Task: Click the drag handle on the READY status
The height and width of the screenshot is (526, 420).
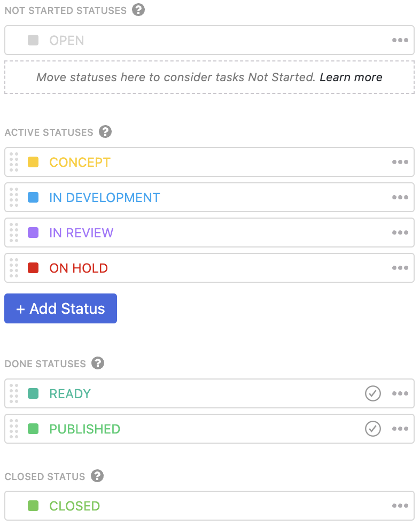Action: click(x=14, y=393)
